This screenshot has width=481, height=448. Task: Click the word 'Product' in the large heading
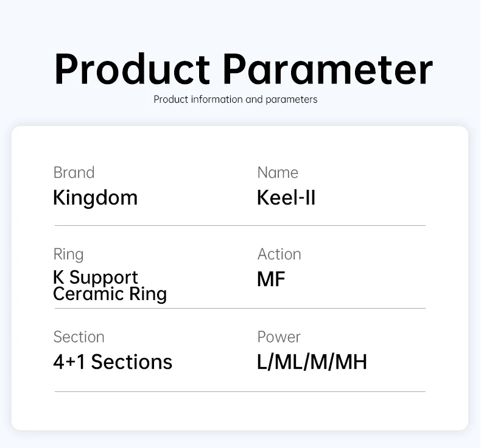pyautogui.click(x=132, y=69)
